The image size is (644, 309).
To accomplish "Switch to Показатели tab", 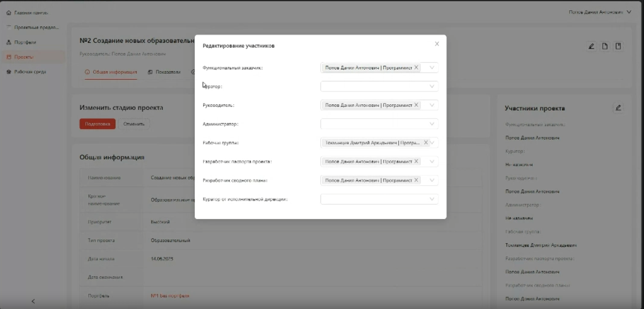I will click(164, 72).
